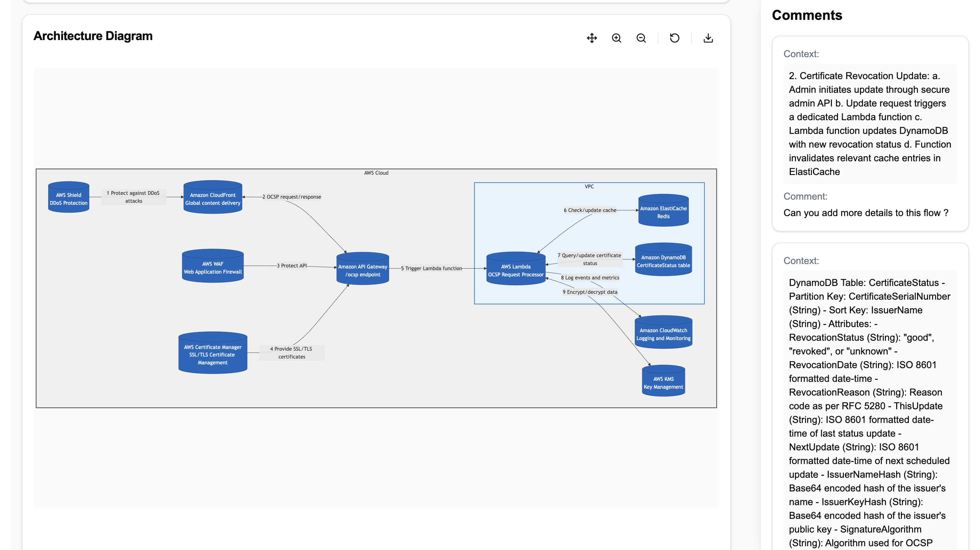The width and height of the screenshot is (980, 550).
Task: Zoom out of the architecture diagram
Action: coord(641,38)
